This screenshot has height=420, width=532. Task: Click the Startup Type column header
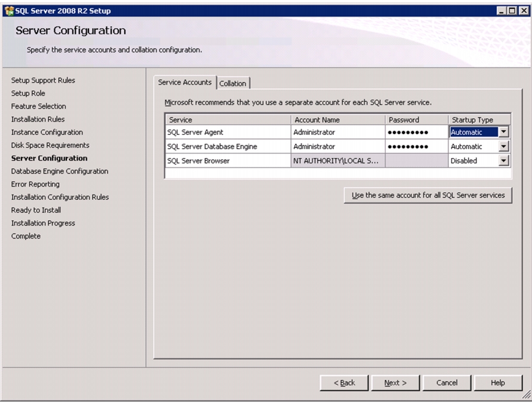[x=479, y=120]
